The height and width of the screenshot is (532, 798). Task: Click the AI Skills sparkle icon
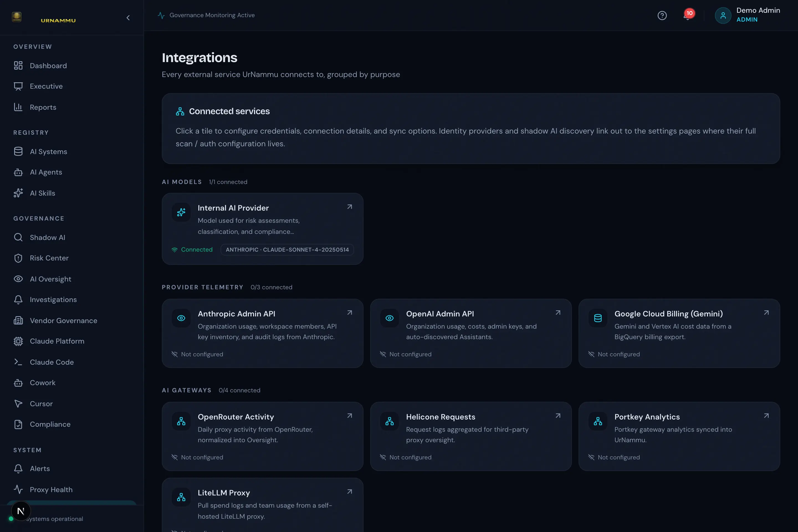pyautogui.click(x=18, y=193)
